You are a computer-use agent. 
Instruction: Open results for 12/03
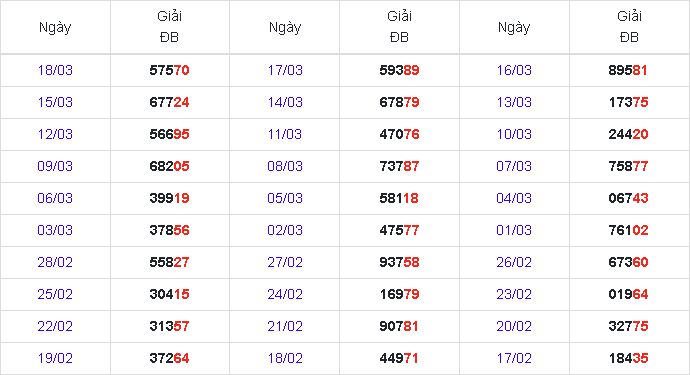pos(55,134)
